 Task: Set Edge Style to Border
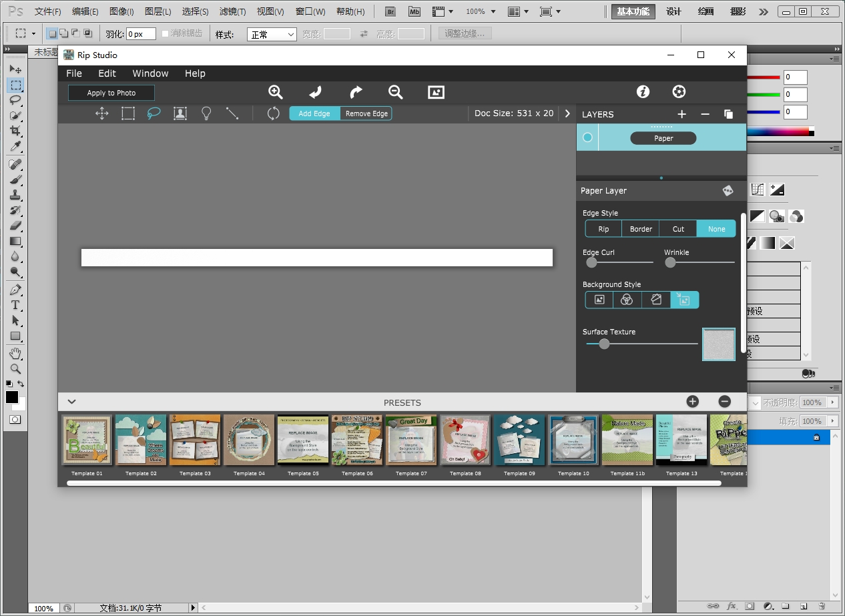[641, 229]
